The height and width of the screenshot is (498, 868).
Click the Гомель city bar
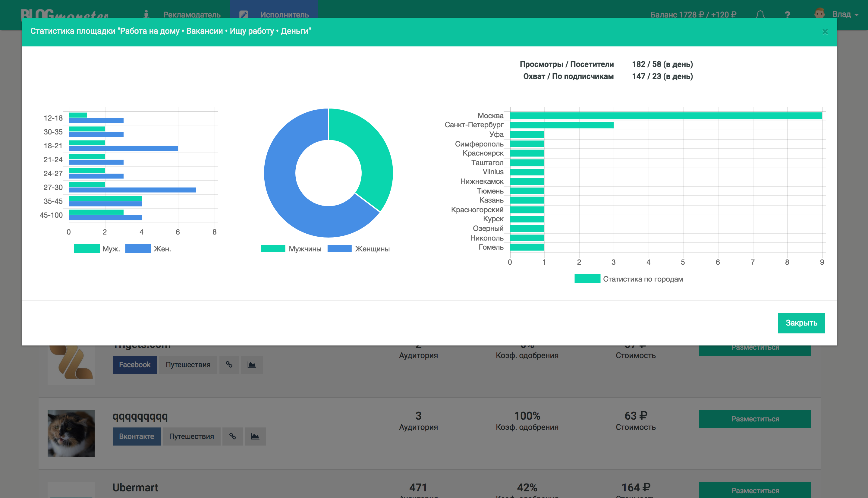(x=527, y=247)
